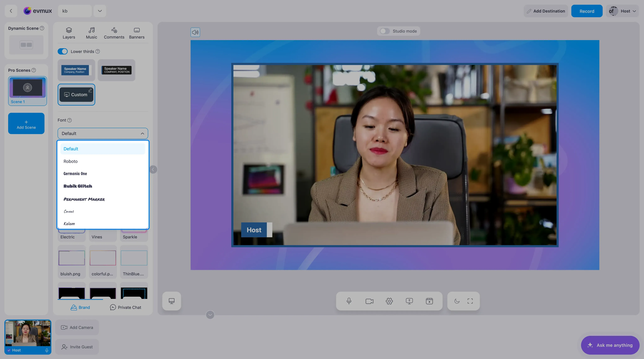Click the Record button
The height and width of the screenshot is (359, 644).
587,11
